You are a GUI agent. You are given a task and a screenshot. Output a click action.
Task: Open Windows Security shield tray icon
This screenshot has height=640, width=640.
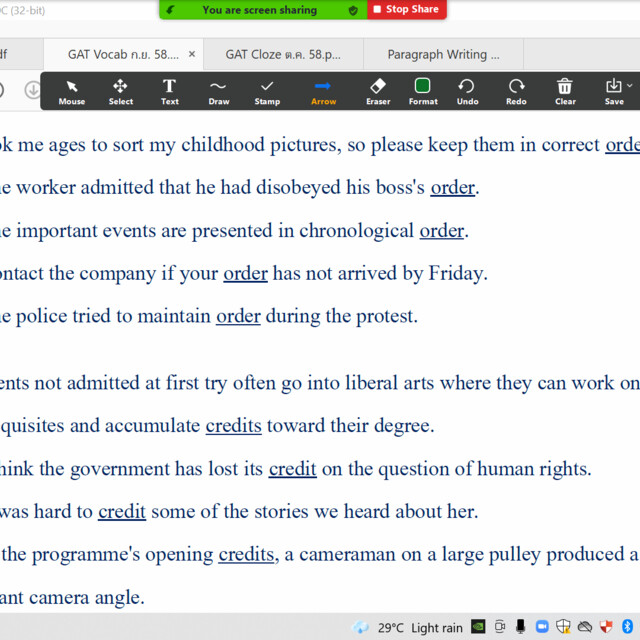tap(563, 626)
